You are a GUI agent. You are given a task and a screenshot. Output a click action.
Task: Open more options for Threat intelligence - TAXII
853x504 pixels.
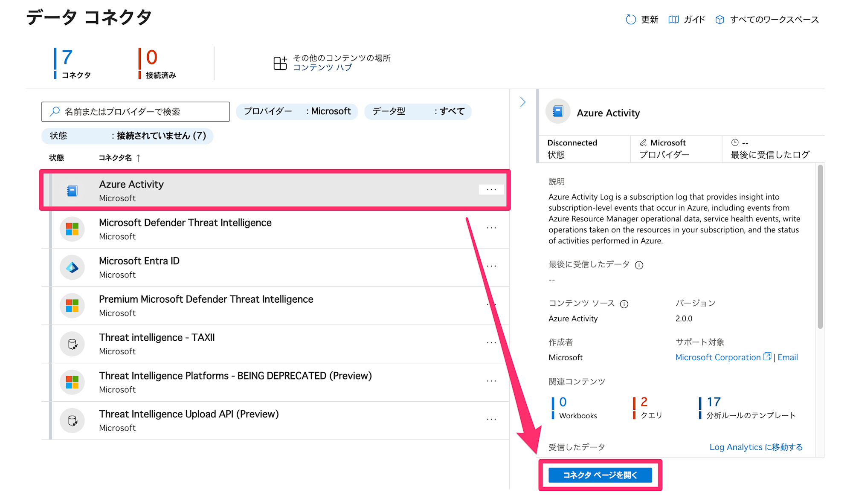(491, 343)
